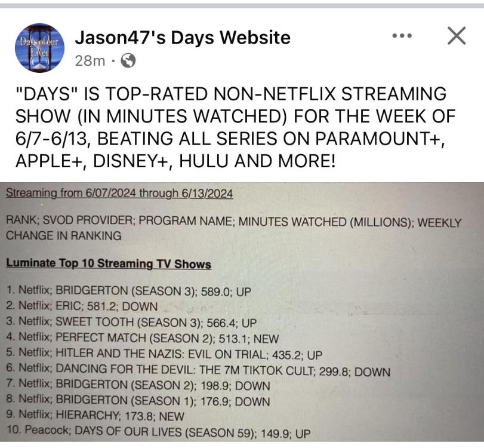Click the globe public audience icon
Screen dimensions: 484x448
tap(128, 60)
